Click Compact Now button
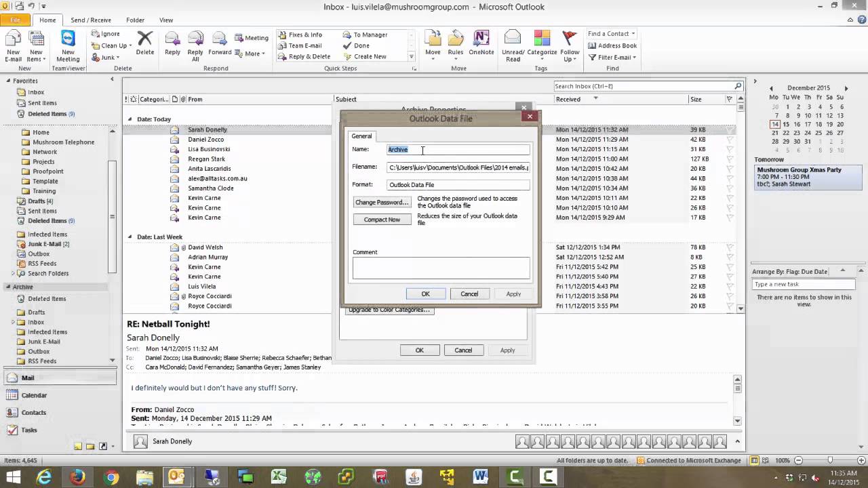This screenshot has height=488, width=868. point(382,220)
